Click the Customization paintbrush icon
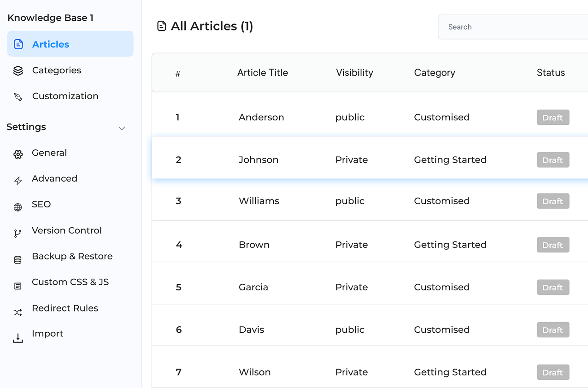This screenshot has width=588, height=388. click(x=18, y=96)
